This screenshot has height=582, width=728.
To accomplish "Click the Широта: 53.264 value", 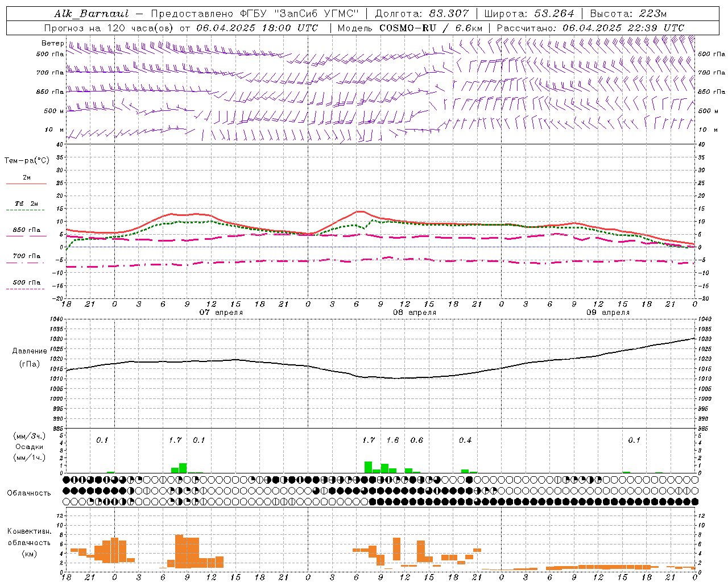I will (530, 14).
